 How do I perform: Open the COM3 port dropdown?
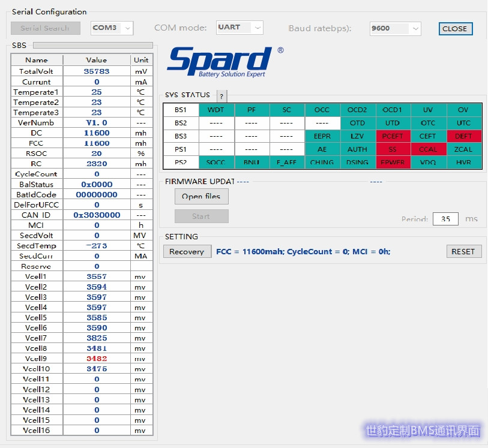click(112, 28)
